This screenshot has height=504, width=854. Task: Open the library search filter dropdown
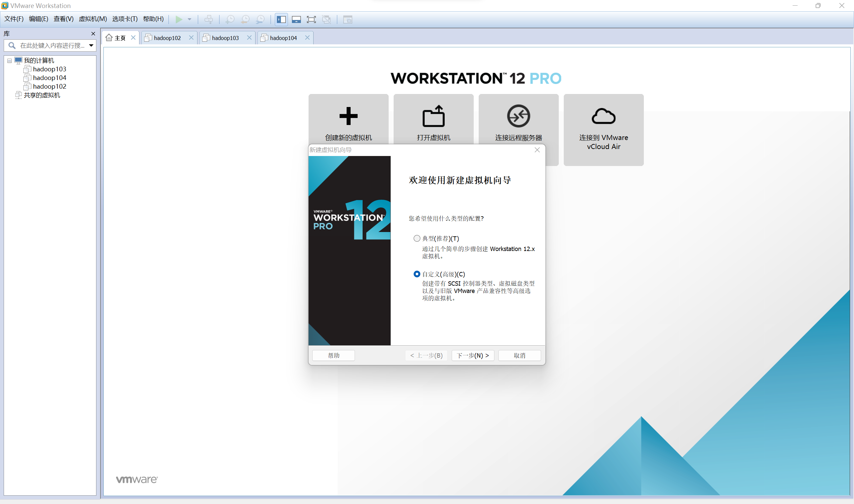point(91,46)
